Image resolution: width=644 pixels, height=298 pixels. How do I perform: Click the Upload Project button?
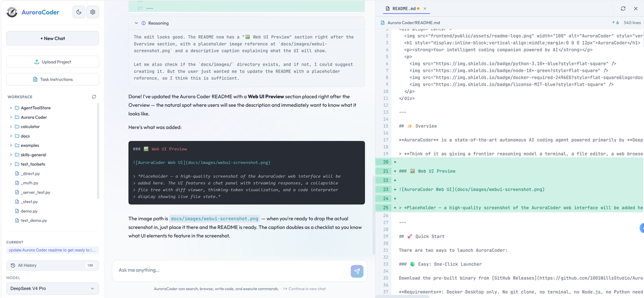[53, 62]
